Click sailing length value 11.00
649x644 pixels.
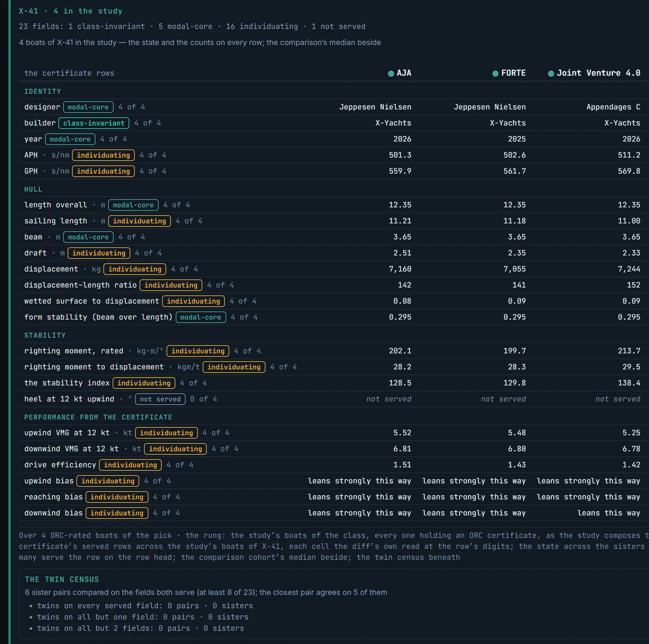coord(629,221)
